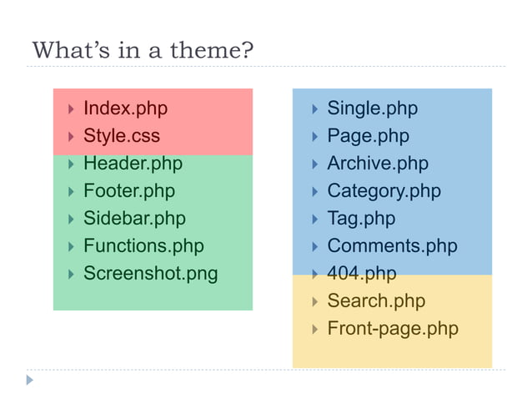Click the empty yellow area below Front-page.php
This screenshot has width=532, height=399.
coord(392,353)
